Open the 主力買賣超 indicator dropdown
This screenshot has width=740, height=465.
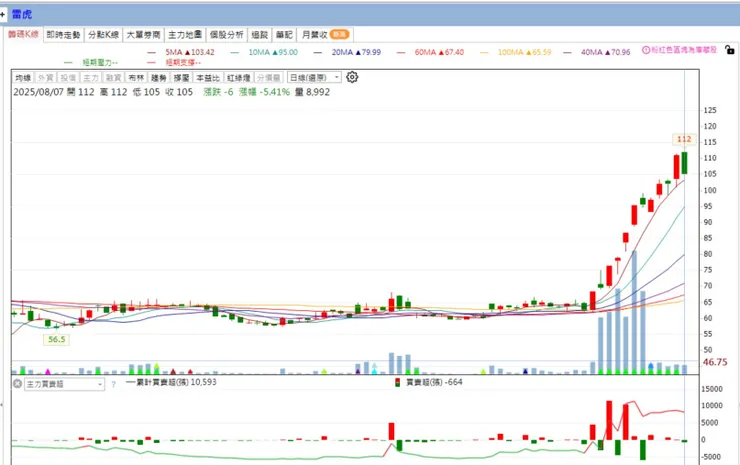64,384
